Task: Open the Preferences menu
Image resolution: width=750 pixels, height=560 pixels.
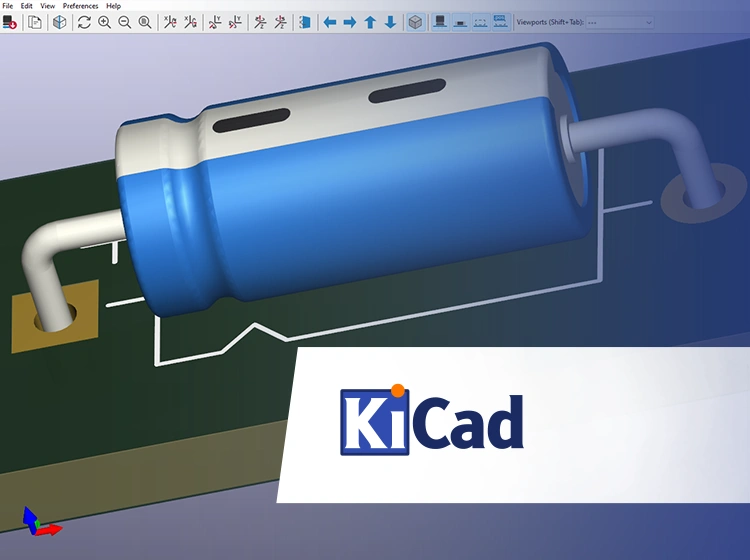Action: coord(81,6)
